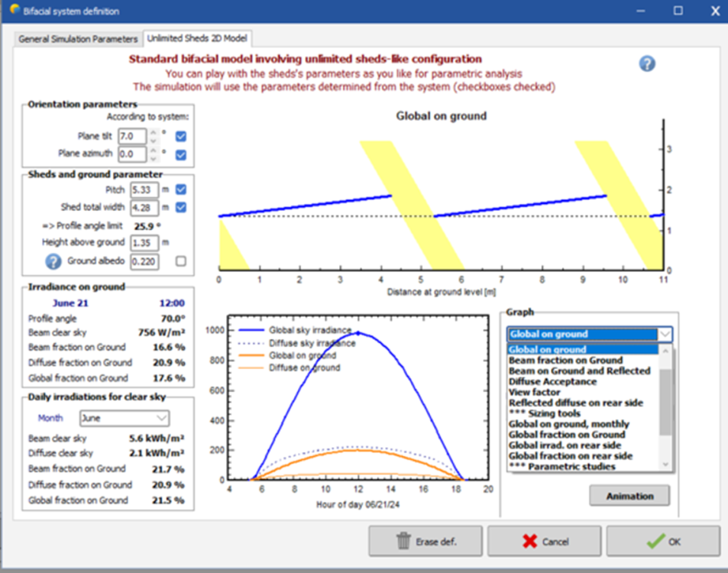Toggle the Shed total width checkbox
Viewport: 728px width, 573px height.
pyautogui.click(x=181, y=208)
